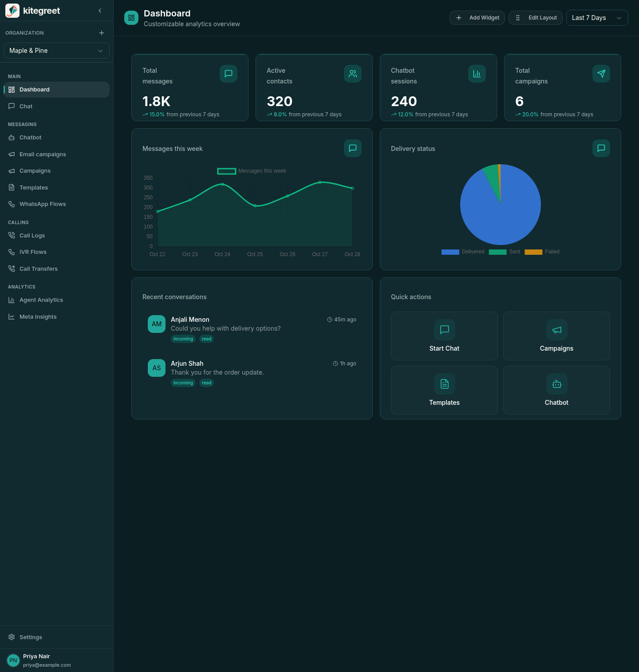Click the Start Chat quick action
Screen dimensions: 639x672
pos(444,336)
